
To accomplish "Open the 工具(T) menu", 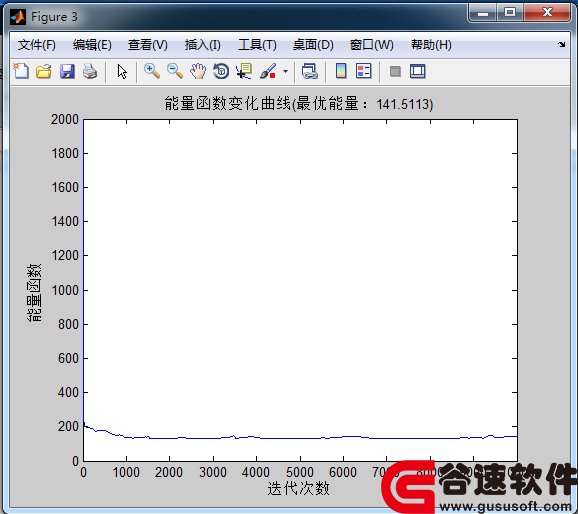I will tap(257, 45).
